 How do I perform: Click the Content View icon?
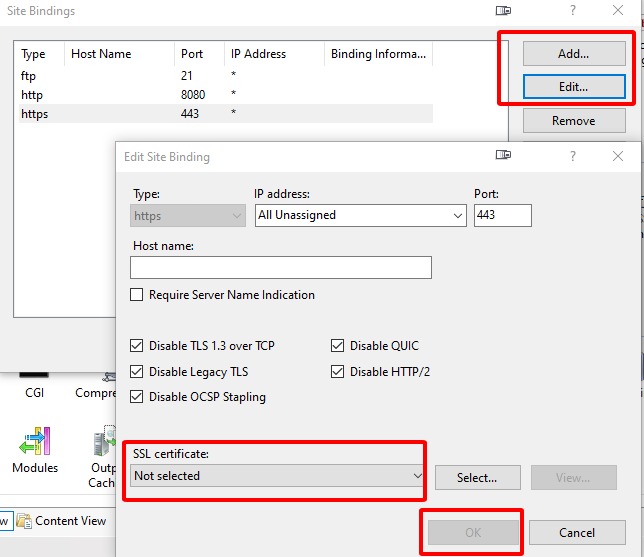pyautogui.click(x=24, y=521)
